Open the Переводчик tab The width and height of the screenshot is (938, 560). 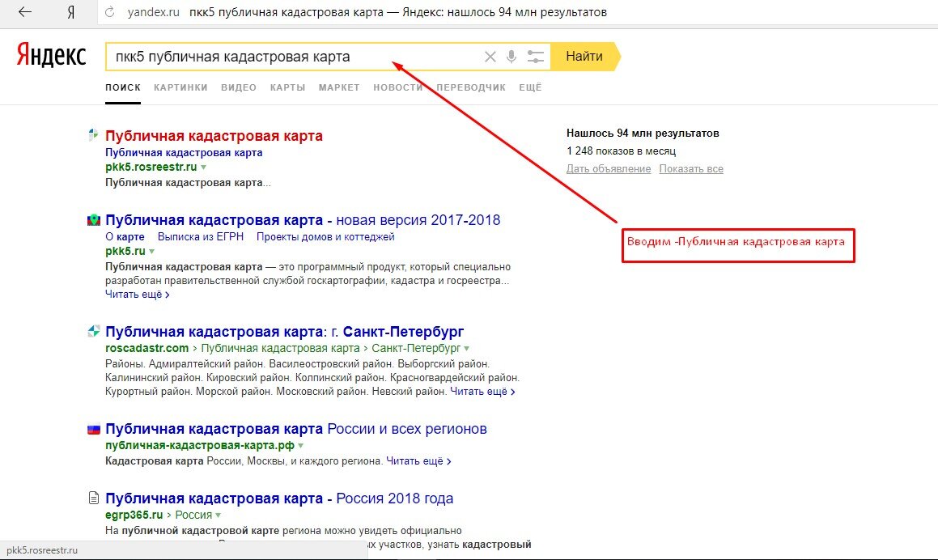pos(471,87)
